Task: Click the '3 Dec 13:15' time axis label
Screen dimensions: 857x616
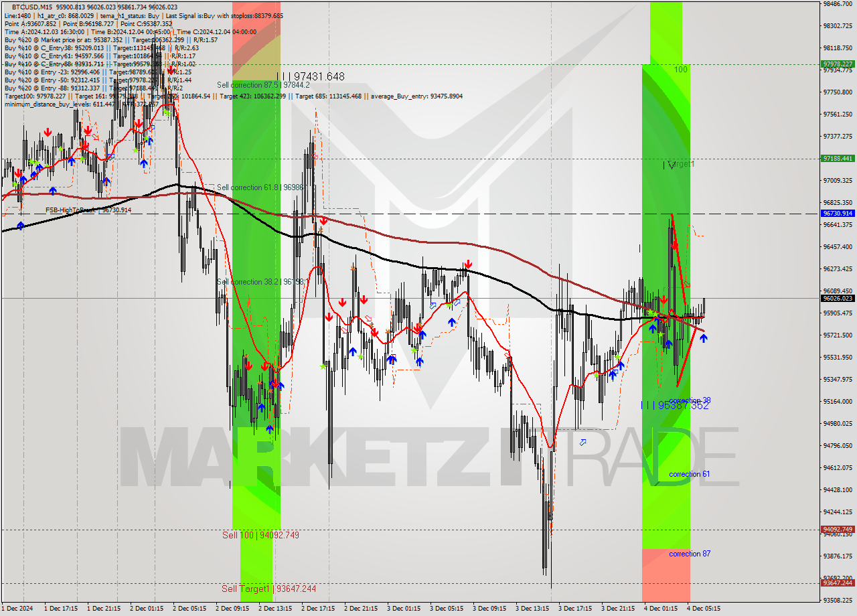Action: pyautogui.click(x=532, y=609)
